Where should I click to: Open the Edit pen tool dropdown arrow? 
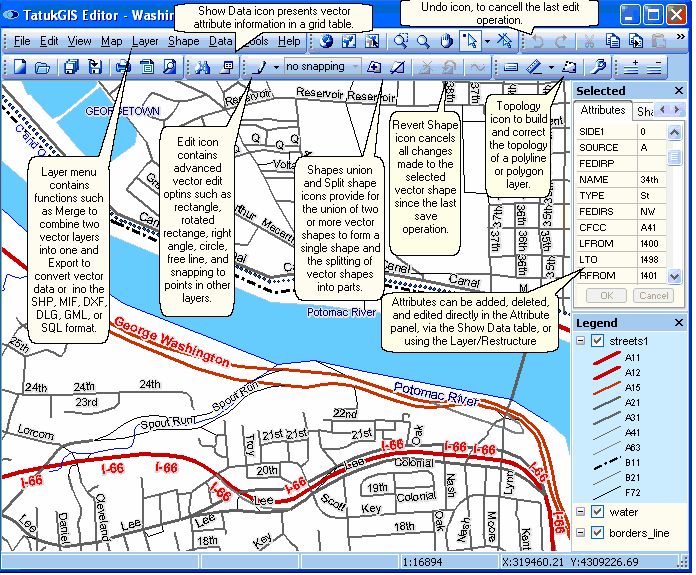pyautogui.click(x=276, y=67)
